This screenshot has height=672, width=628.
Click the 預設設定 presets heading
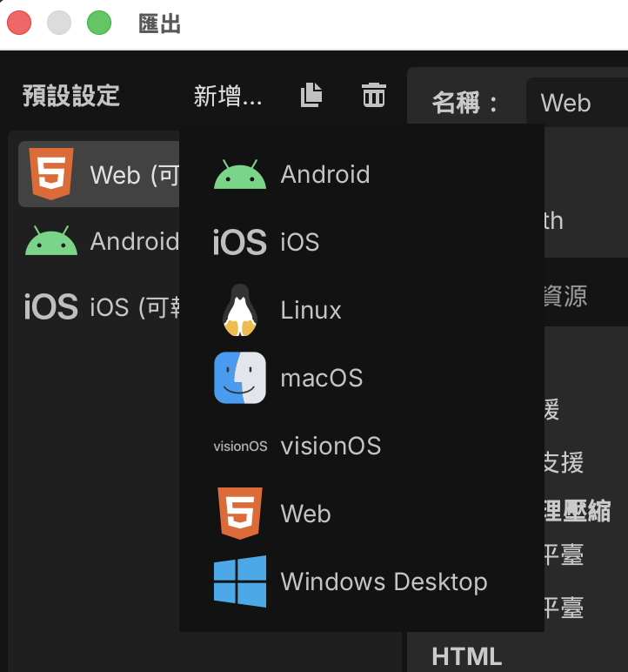coord(71,96)
